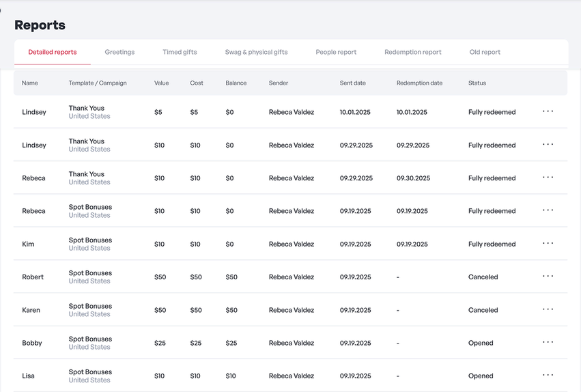Screen dimensions: 581x392
Task: Click the Canceled status in Karen's row
Action: (x=483, y=310)
